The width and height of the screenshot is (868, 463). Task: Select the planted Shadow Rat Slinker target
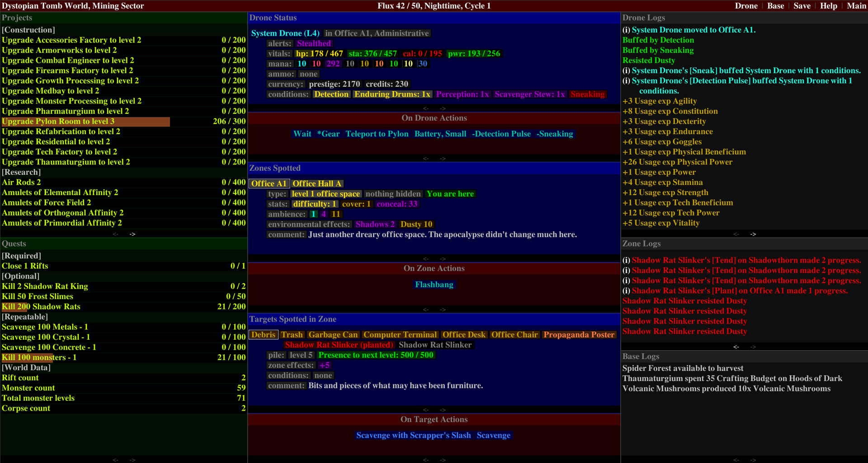point(339,345)
